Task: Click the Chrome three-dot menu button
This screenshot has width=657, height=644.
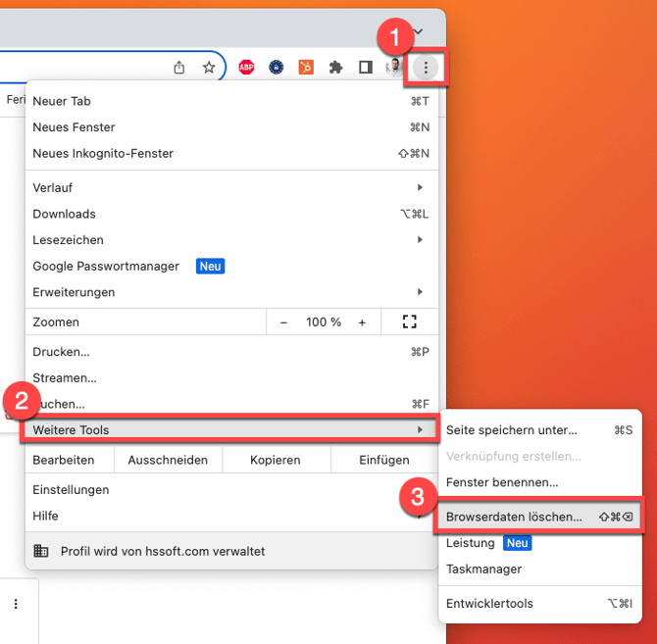Action: click(426, 68)
